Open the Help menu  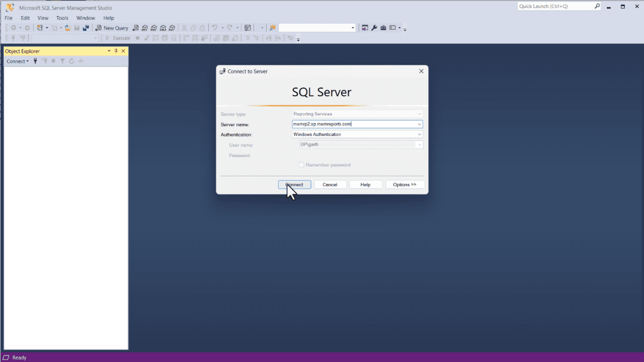coord(109,18)
